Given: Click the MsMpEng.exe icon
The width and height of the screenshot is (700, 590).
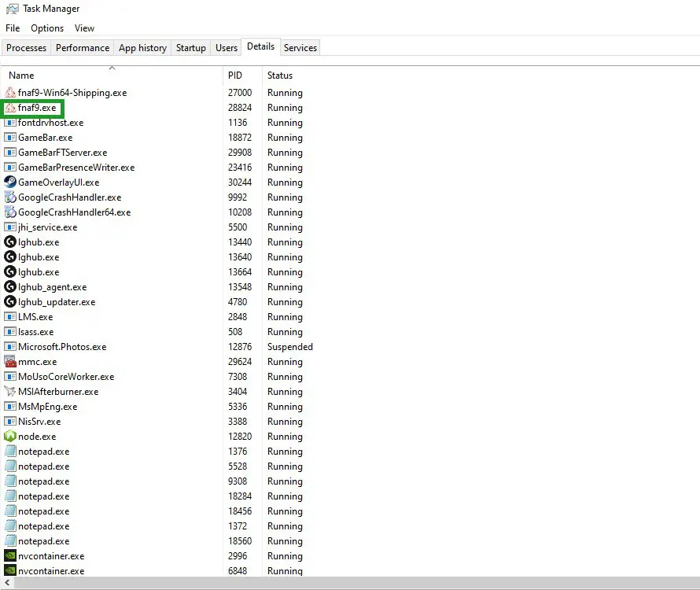Looking at the screenshot, I should (x=10, y=407).
